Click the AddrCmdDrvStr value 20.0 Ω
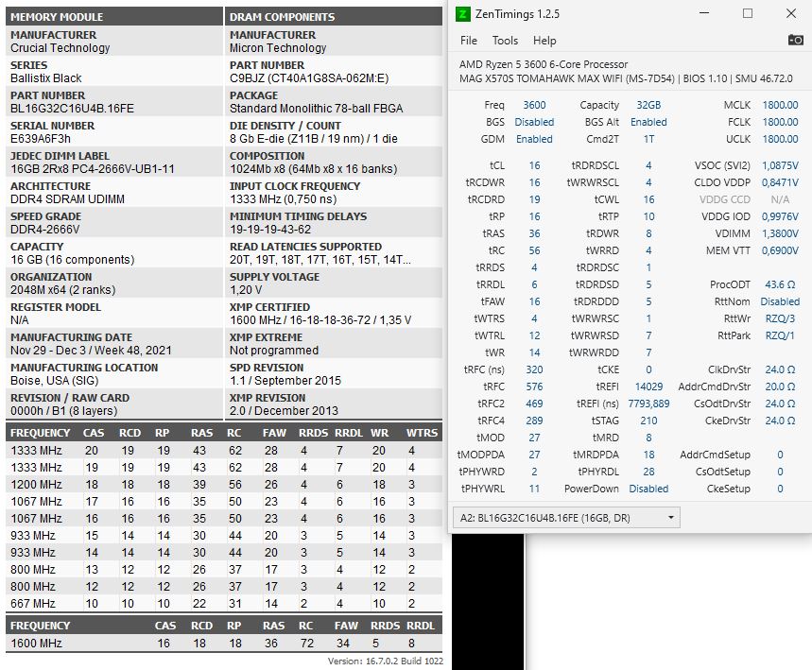 tap(780, 387)
